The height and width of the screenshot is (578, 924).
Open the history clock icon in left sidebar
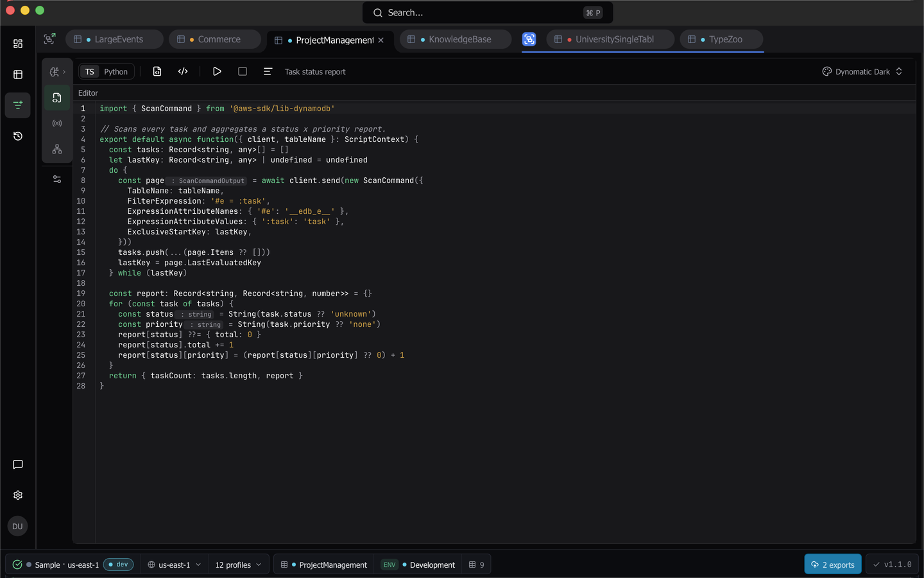coord(18,136)
